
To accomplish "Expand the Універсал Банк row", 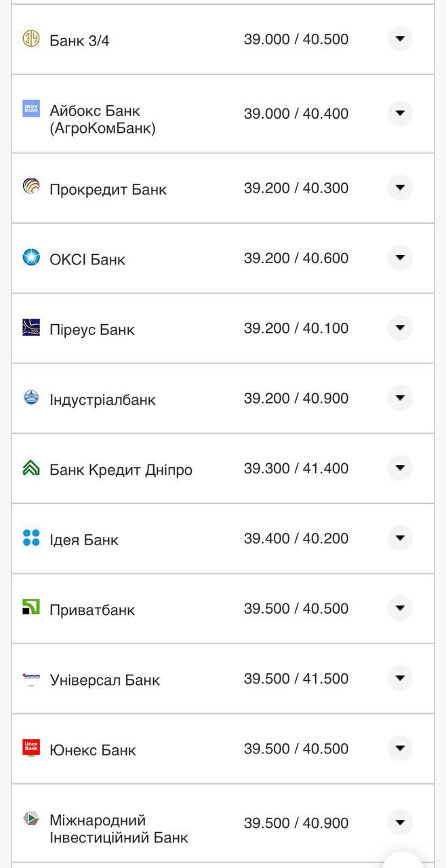I will coord(400,678).
